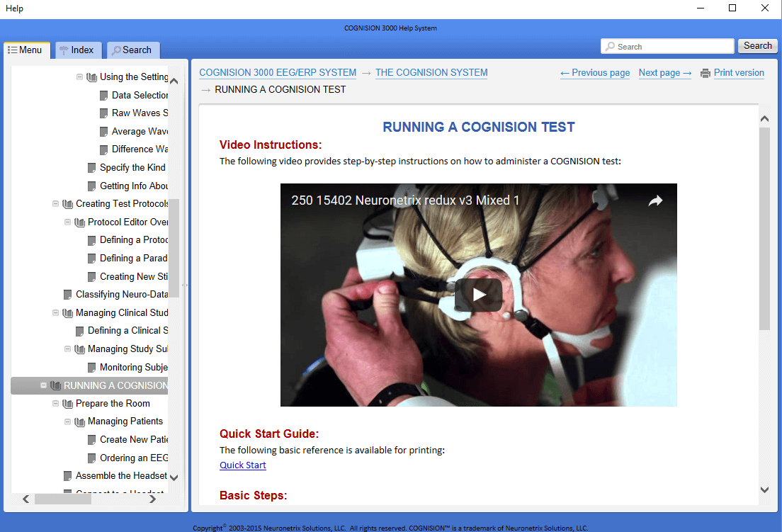
Task: Click the video title '250 15402 Neuronetrix redux'
Action: coord(405,200)
